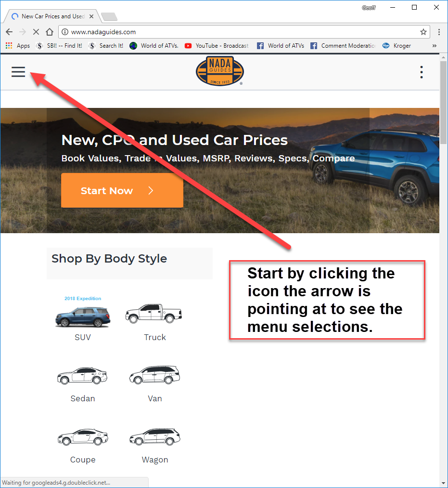Click the vertical scrollbar thumb
This screenshot has height=488, width=448.
point(443,103)
